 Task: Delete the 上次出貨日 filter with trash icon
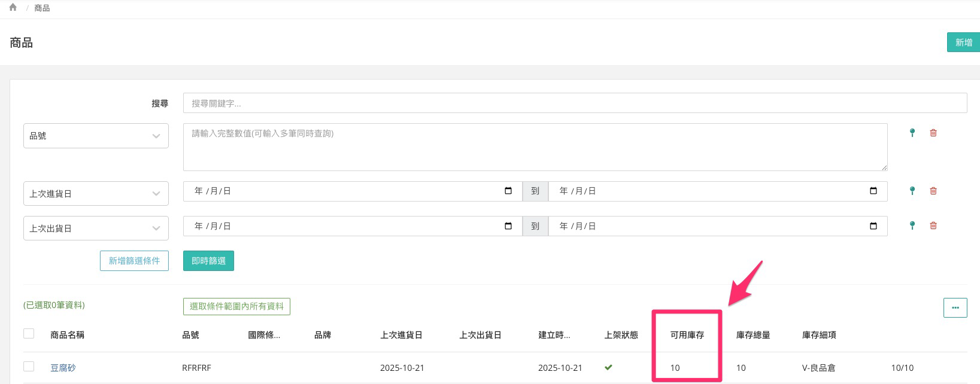click(x=933, y=225)
